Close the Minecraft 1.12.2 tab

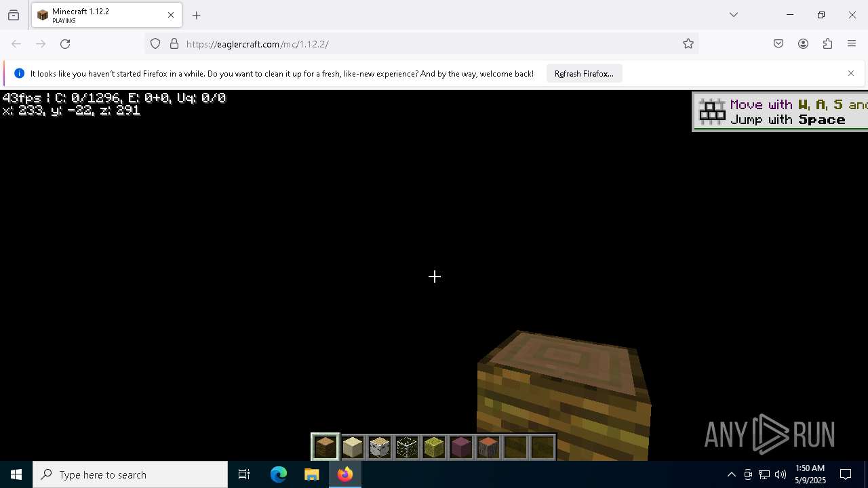point(171,15)
